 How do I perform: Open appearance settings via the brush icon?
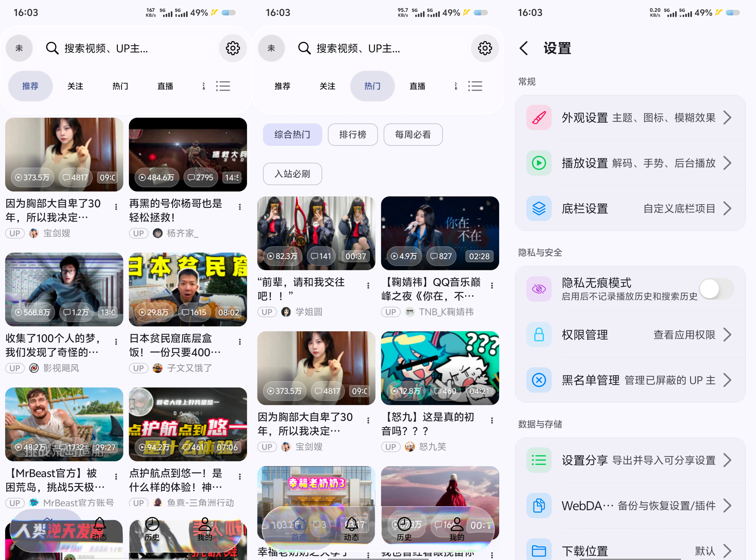coord(539,117)
